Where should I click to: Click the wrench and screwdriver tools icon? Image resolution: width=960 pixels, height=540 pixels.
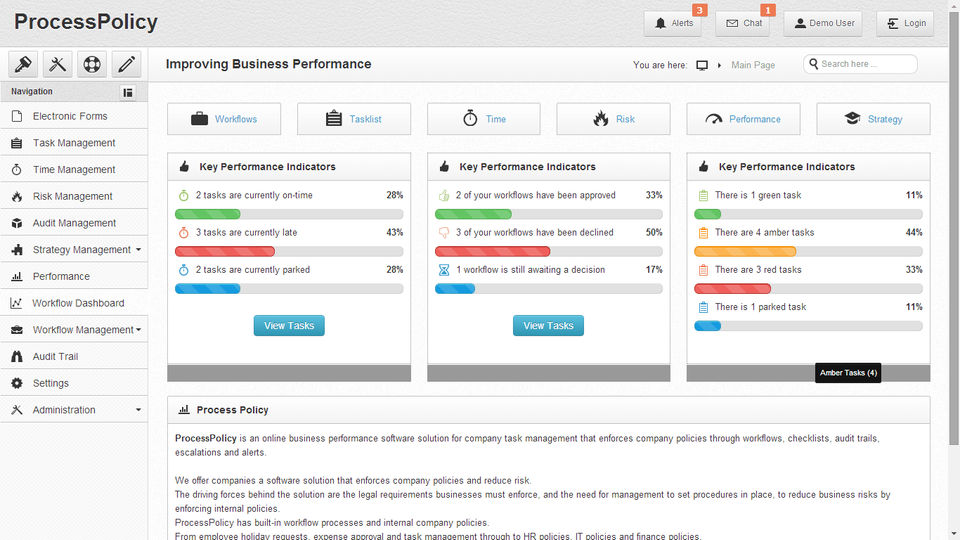click(x=57, y=64)
